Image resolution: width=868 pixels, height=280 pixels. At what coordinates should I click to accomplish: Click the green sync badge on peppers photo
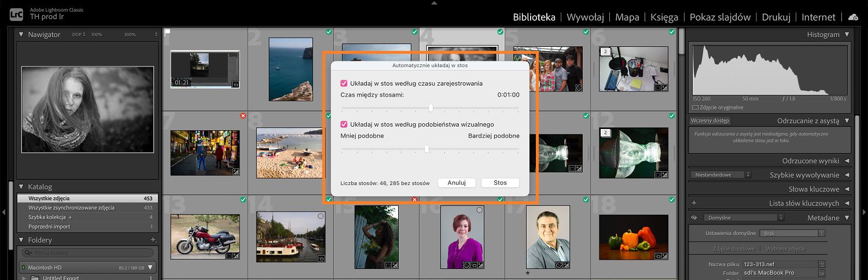(672, 200)
